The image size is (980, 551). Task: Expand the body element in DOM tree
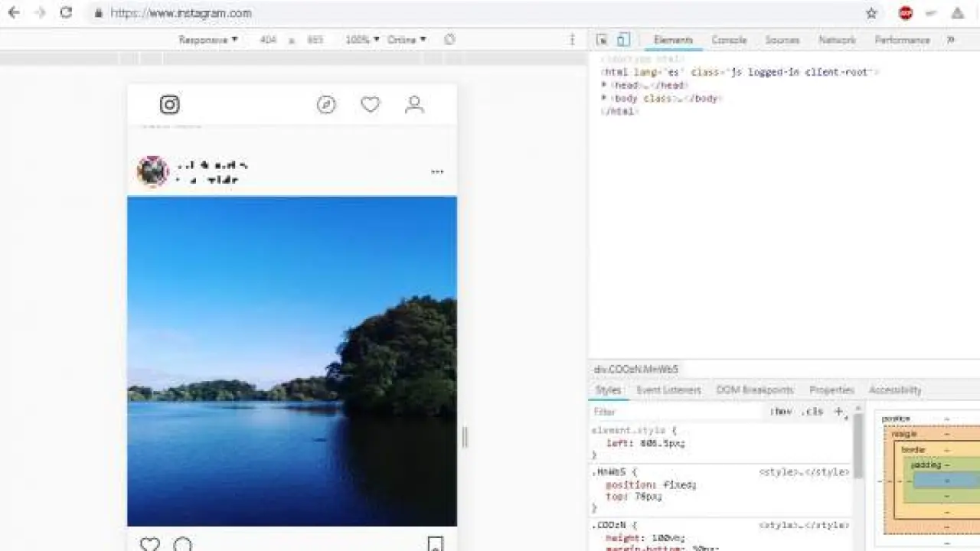(x=604, y=99)
